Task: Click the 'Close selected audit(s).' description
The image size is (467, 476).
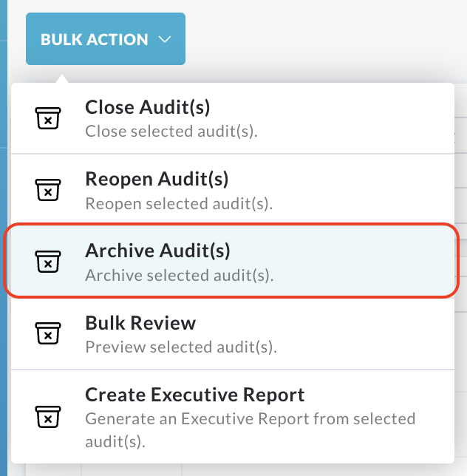Action: [171, 132]
